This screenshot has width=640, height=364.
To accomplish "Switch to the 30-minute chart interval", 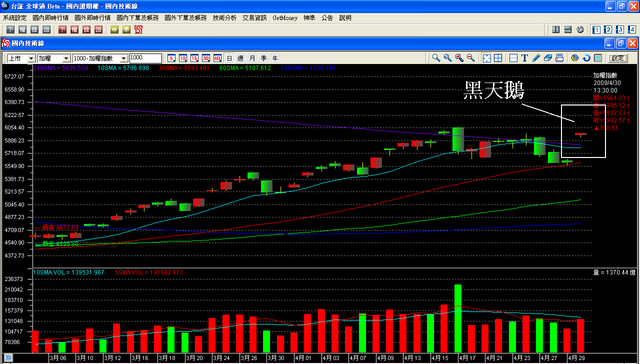I will 206,58.
